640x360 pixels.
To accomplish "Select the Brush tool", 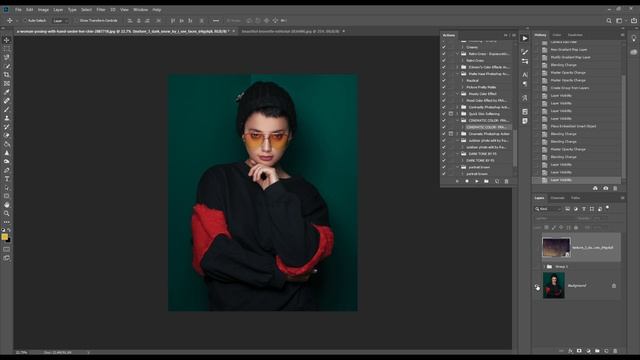I will [x=7, y=109].
